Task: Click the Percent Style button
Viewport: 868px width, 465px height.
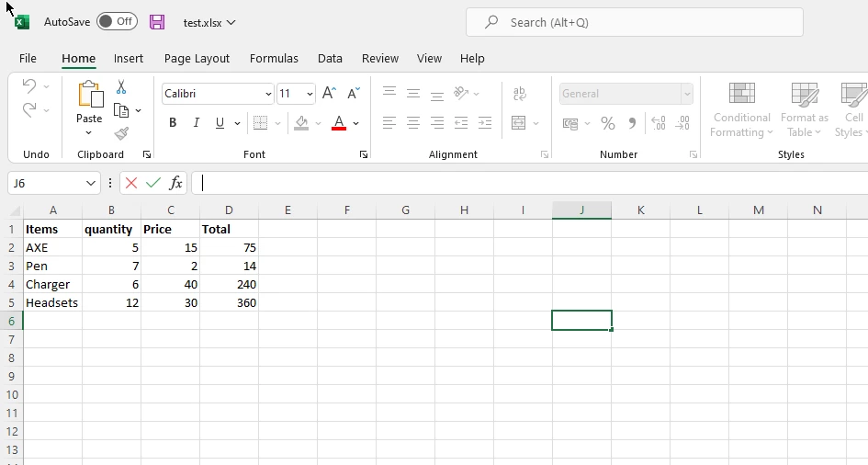Action: pyautogui.click(x=608, y=123)
